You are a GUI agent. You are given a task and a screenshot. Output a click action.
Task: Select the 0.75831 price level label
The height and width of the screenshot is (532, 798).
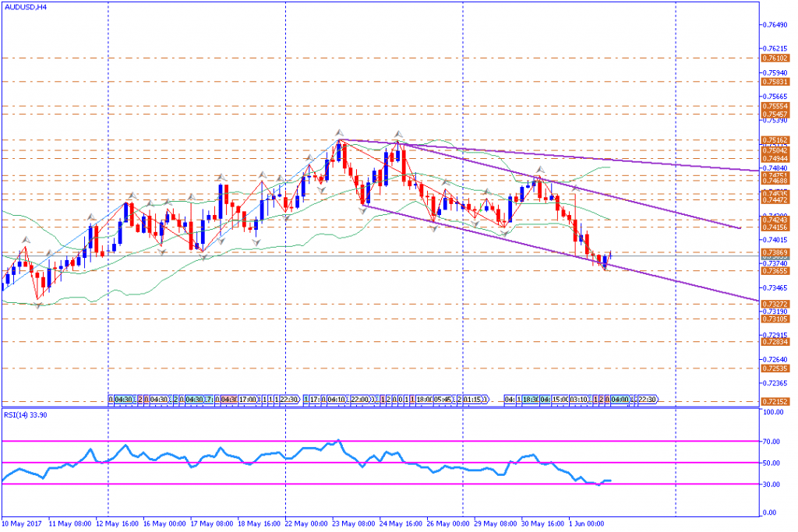pos(775,82)
